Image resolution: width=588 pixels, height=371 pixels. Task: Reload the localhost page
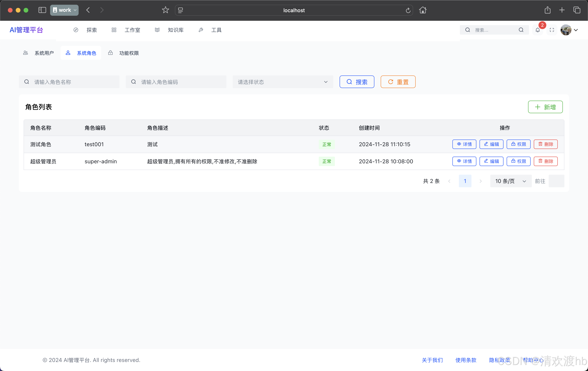tap(408, 10)
